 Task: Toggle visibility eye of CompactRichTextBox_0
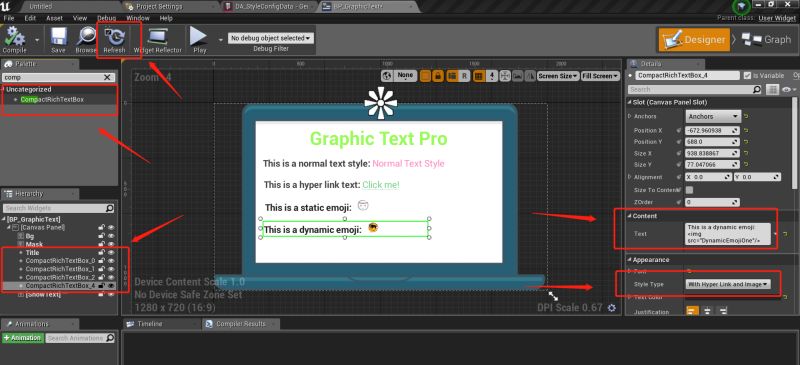click(111, 261)
